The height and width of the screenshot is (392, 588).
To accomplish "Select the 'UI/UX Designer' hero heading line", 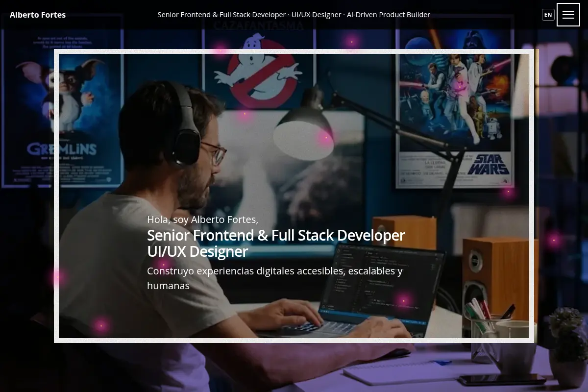I will [197, 251].
